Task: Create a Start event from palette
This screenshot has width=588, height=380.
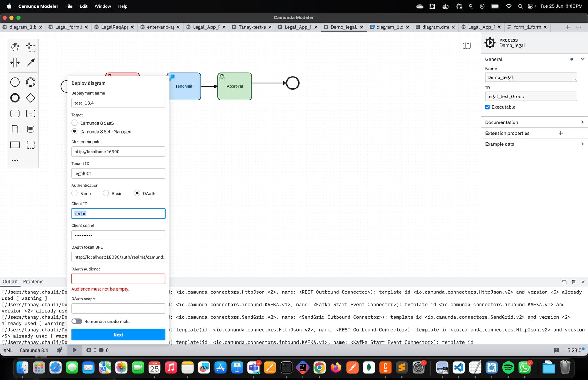Action: (15, 82)
